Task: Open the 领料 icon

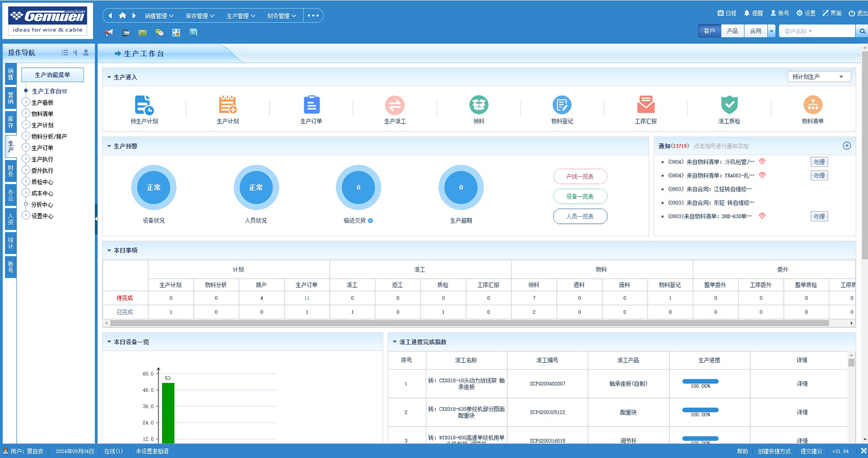Action: [x=478, y=105]
